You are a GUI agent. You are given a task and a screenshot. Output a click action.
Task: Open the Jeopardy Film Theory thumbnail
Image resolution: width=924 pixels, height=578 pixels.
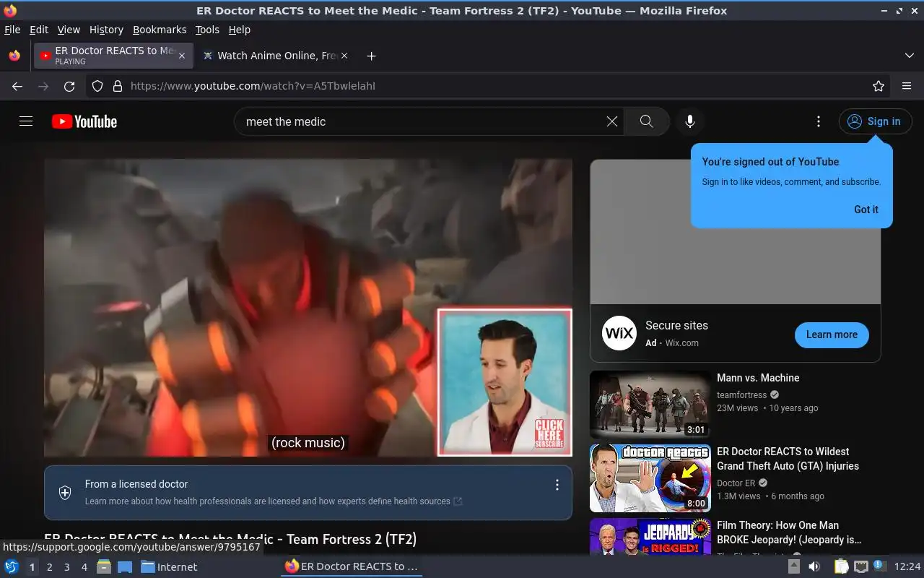pos(650,537)
